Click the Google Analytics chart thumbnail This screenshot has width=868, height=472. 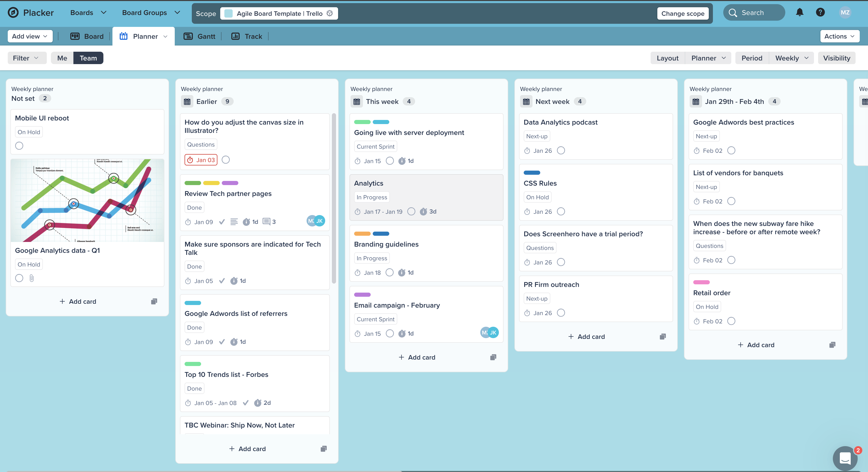[87, 200]
